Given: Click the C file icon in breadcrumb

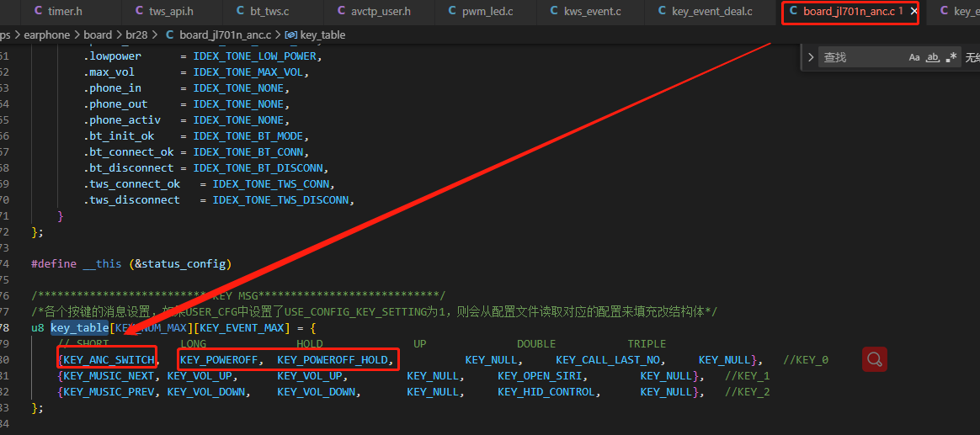Looking at the screenshot, I should point(169,35).
